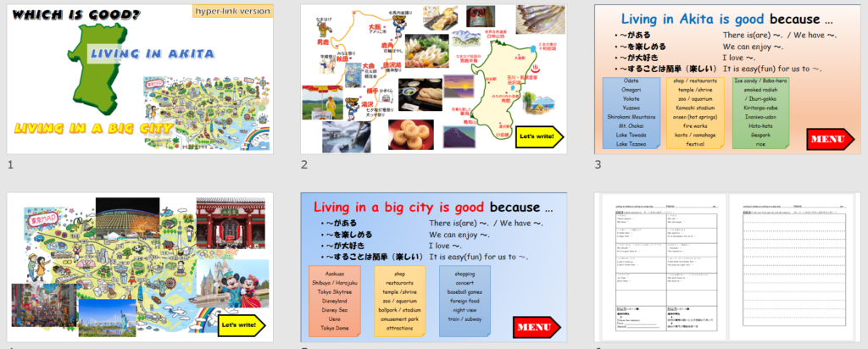
Task: Select slide 1 'Which is good?' thumbnail
Action: (x=140, y=79)
